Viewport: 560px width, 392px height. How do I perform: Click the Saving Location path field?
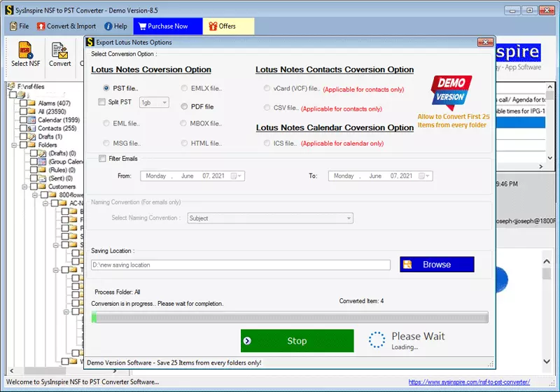point(241,265)
